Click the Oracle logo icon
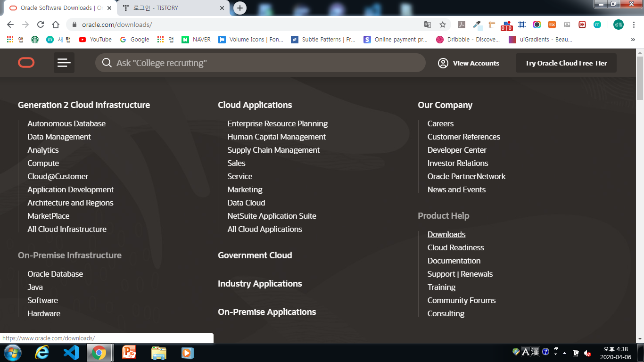 coord(26,63)
